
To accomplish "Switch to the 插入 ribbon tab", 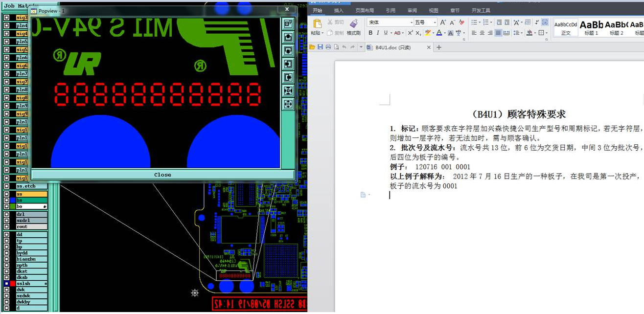I will click(x=339, y=11).
